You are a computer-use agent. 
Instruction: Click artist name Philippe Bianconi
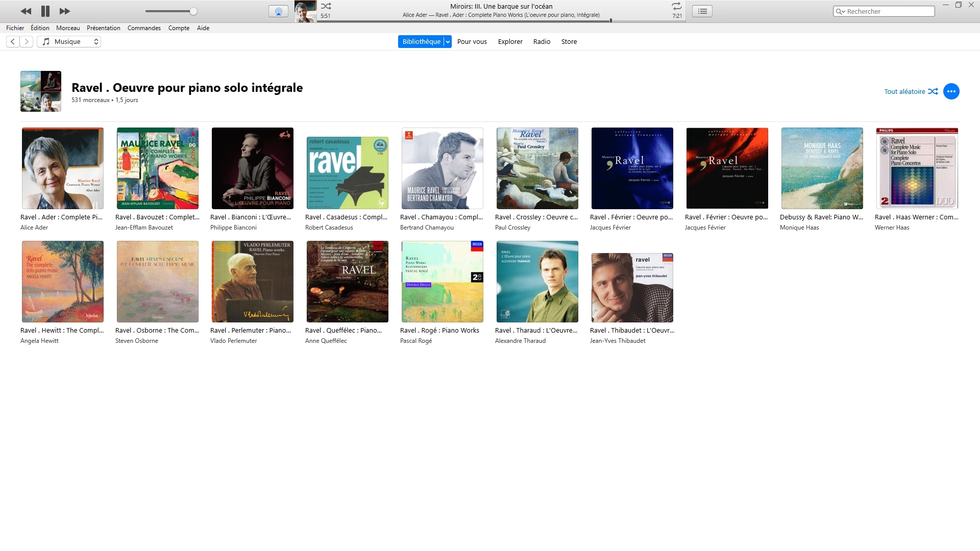pos(233,228)
